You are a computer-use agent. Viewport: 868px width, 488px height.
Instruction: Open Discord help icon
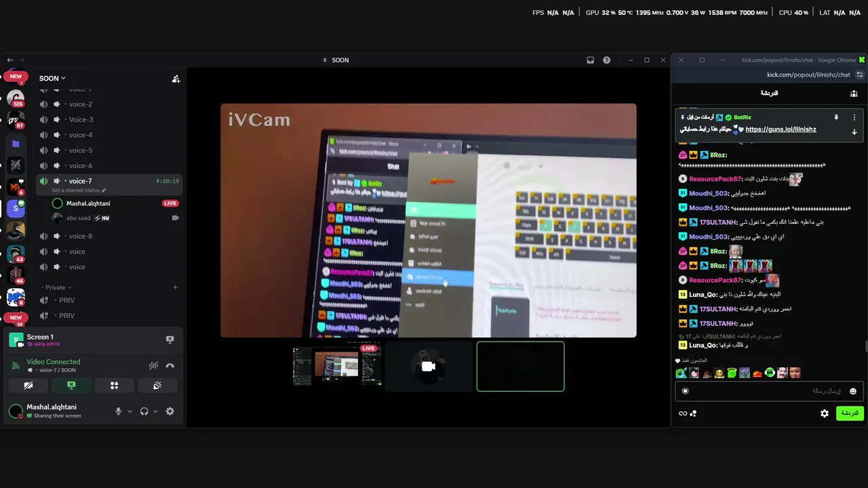click(x=606, y=60)
